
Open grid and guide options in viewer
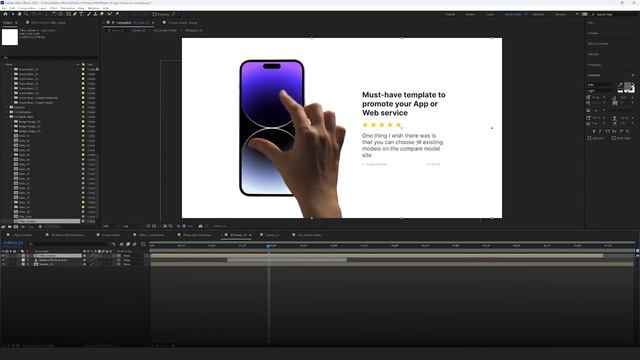pos(170,226)
